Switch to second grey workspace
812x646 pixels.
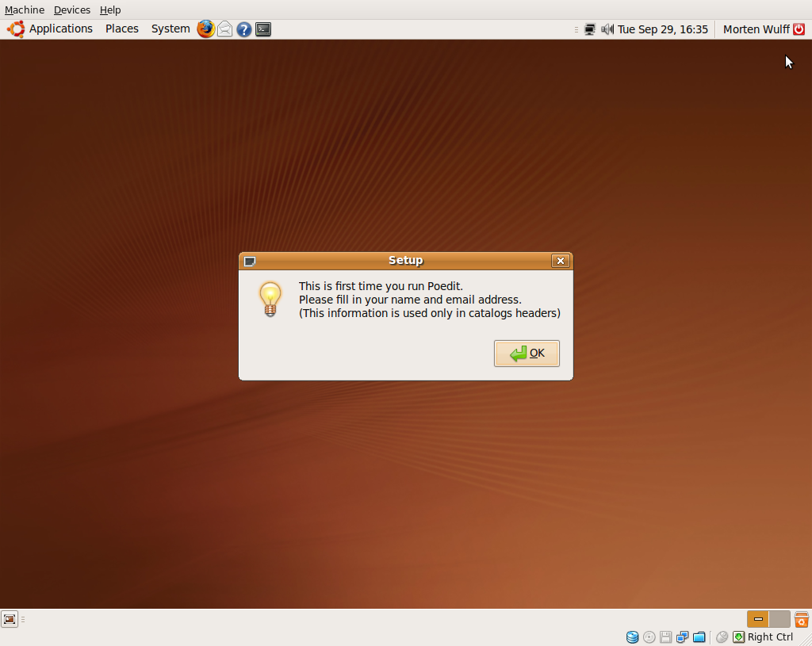point(779,619)
